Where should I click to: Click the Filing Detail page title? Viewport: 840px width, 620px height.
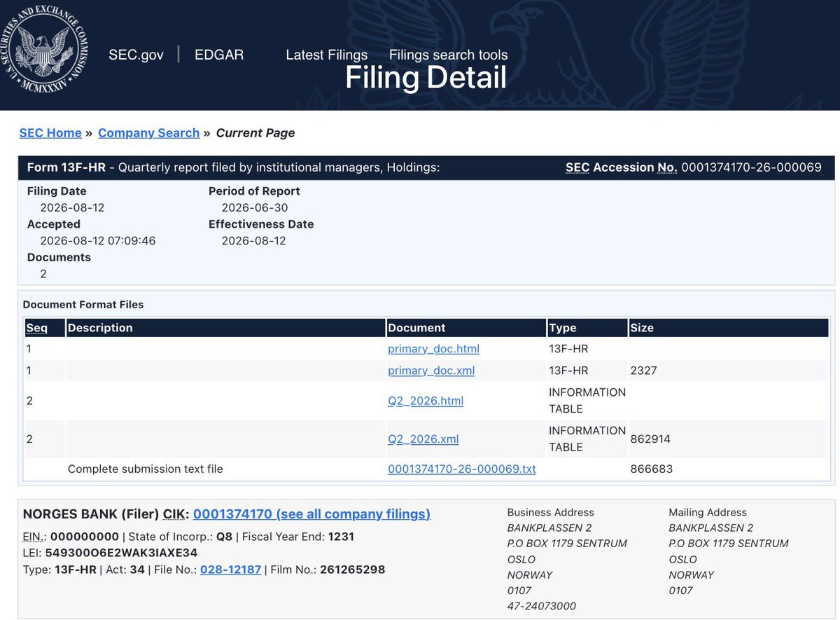(426, 78)
